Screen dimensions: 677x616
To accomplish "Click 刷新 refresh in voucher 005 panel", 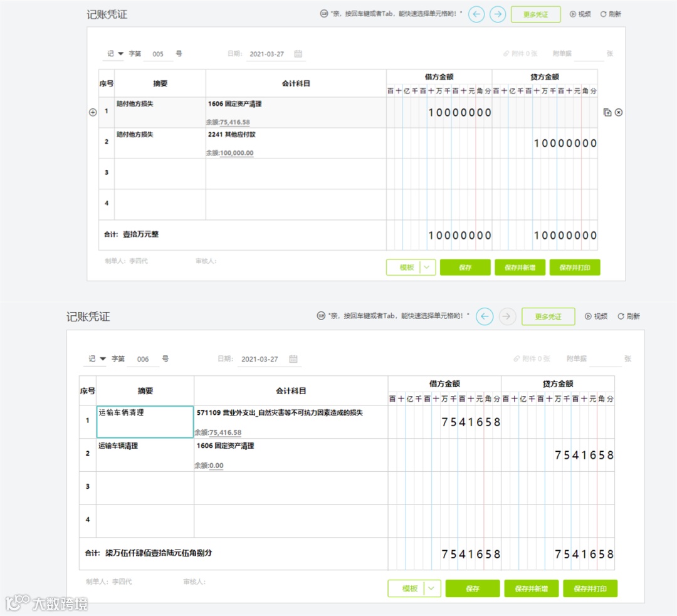I will click(x=611, y=14).
